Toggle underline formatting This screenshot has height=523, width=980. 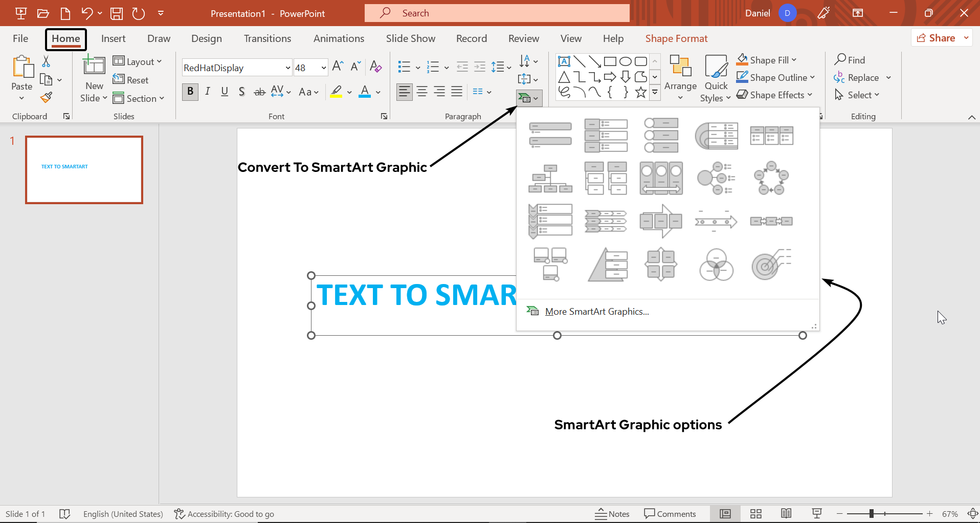tap(225, 92)
